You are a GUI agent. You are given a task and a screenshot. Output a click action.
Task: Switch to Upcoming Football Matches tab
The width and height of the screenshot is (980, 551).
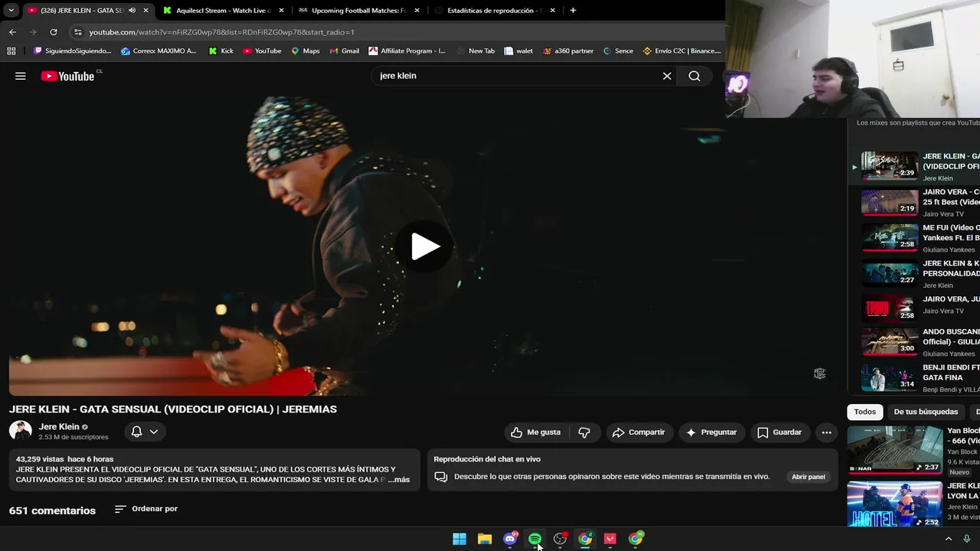click(x=358, y=11)
